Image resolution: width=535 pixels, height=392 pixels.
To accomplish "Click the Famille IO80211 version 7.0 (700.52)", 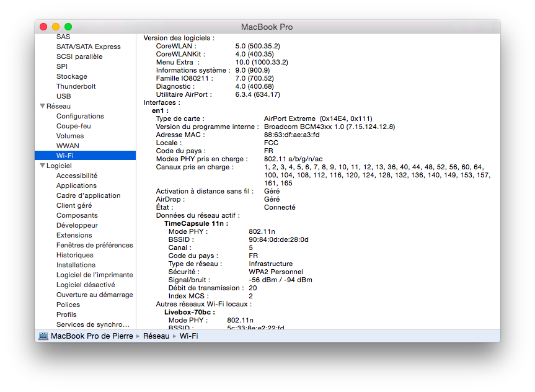I will click(x=254, y=78).
